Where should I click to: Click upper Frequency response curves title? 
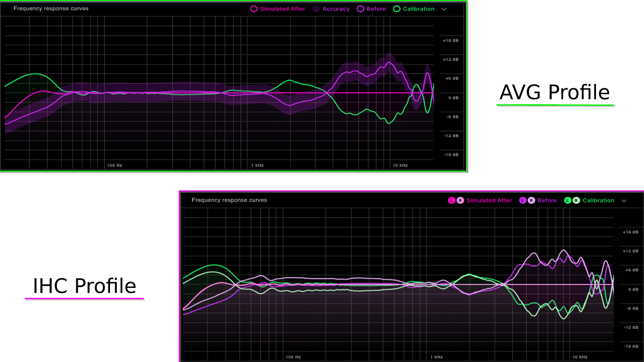coord(51,8)
